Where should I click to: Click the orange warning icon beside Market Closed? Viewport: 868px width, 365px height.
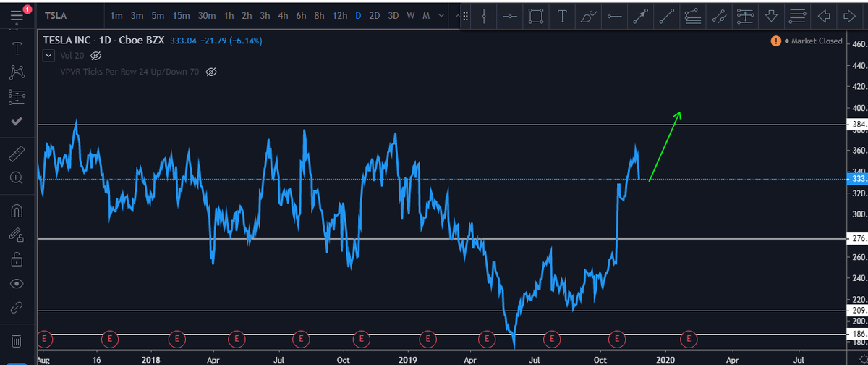tap(775, 41)
